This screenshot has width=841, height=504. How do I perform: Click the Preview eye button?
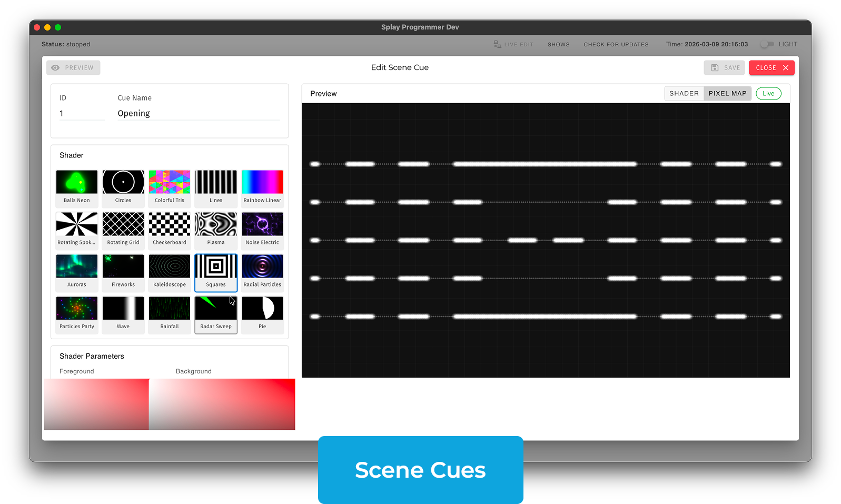pos(73,68)
